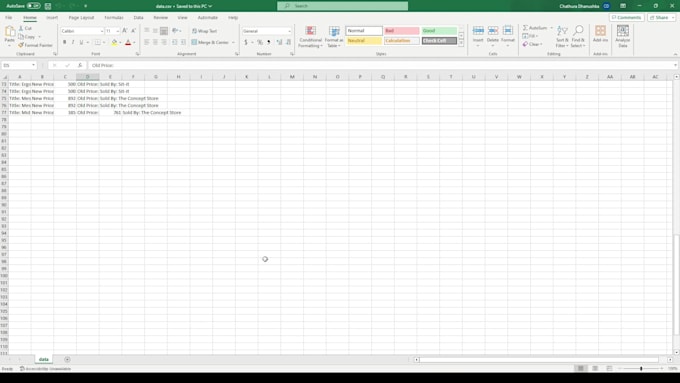The height and width of the screenshot is (383, 680).
Task: Increase font size with the large A
Action: point(125,31)
